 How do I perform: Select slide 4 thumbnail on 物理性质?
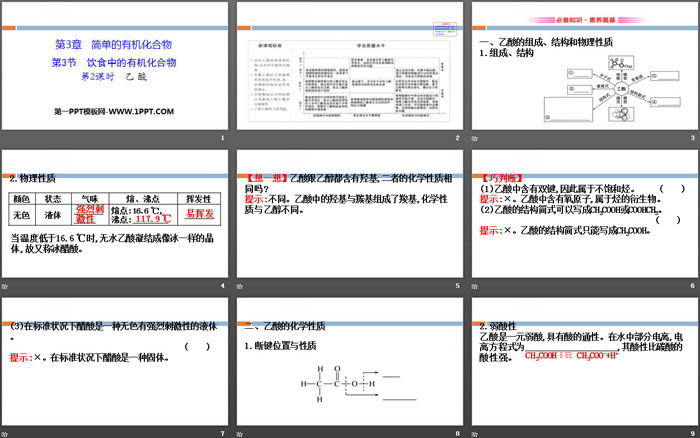[x=114, y=213]
